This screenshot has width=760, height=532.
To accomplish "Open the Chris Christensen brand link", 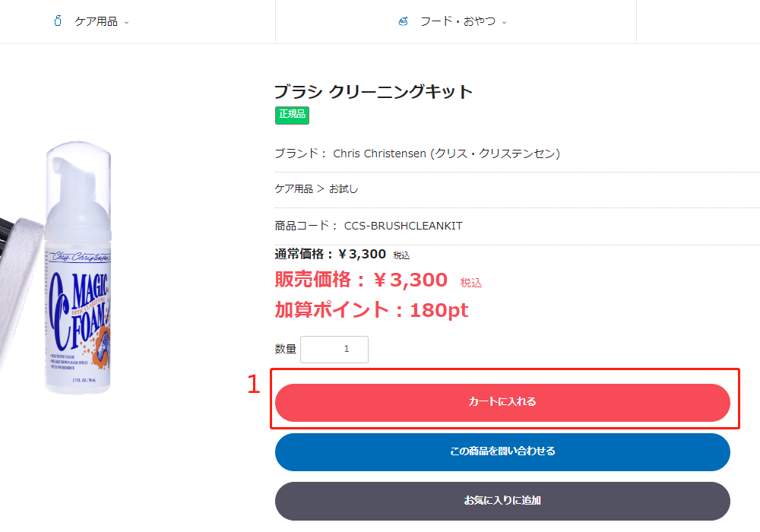I will (x=446, y=154).
